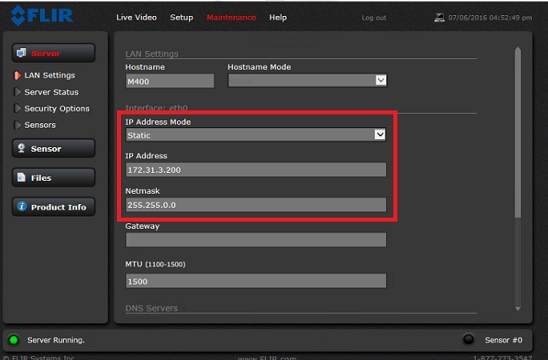The height and width of the screenshot is (360, 548).
Task: Click the IP Address field 172.31.3.200
Action: pyautogui.click(x=256, y=170)
